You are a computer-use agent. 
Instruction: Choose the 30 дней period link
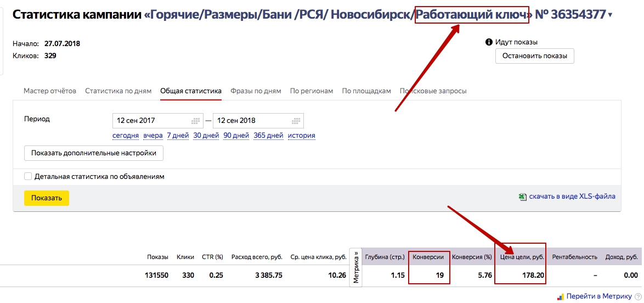206,135
